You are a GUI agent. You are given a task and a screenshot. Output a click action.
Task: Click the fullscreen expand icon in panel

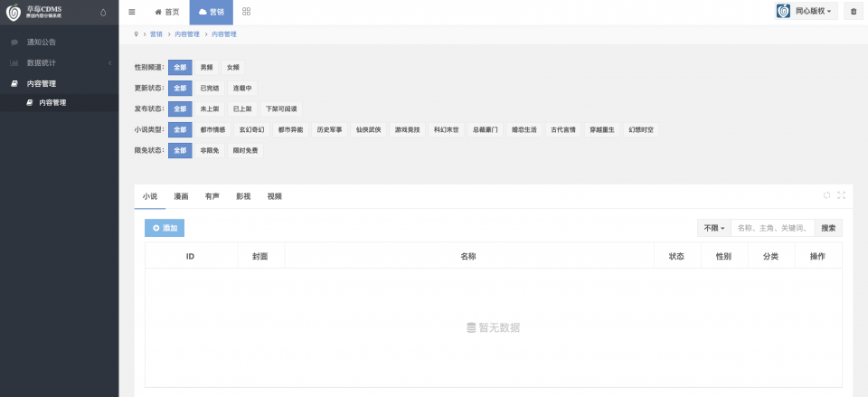point(841,195)
